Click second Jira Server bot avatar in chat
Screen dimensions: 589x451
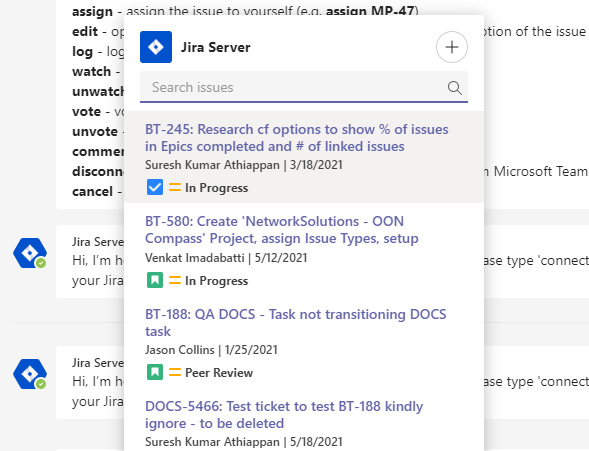tap(30, 374)
